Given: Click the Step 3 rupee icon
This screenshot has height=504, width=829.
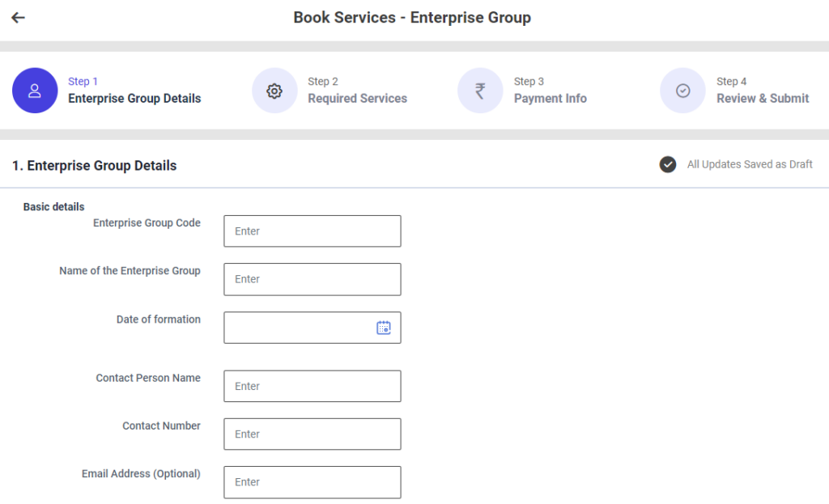Looking at the screenshot, I should tap(480, 91).
